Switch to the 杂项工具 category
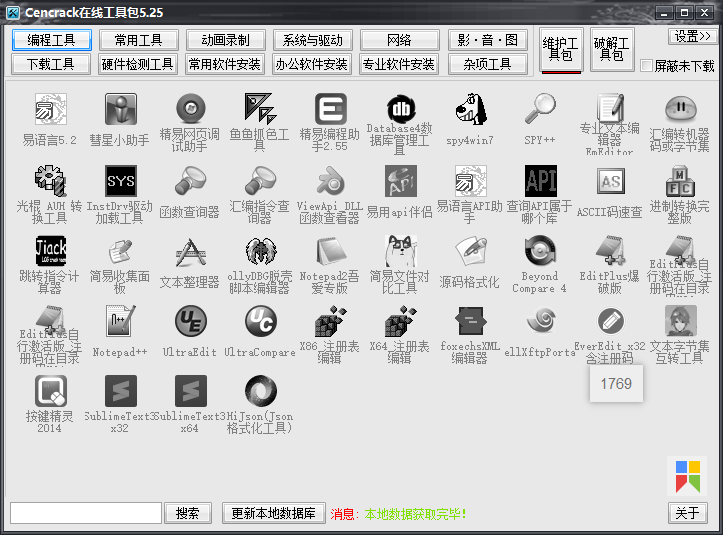This screenshot has width=723, height=535. tap(487, 64)
